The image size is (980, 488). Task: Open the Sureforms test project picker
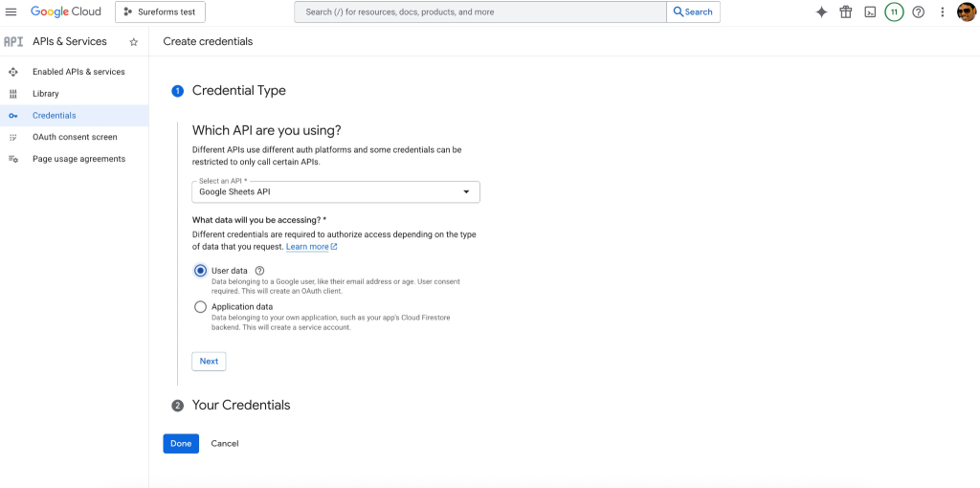point(160,11)
